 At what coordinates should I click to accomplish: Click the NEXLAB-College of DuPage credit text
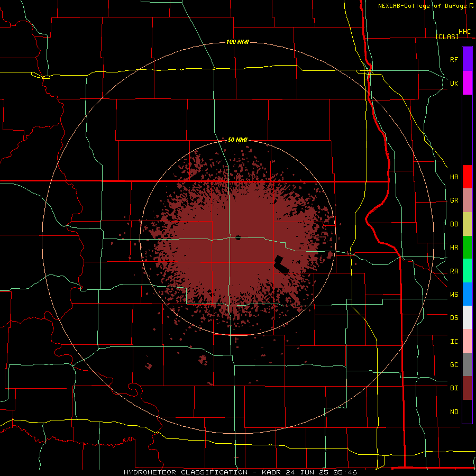click(422, 6)
